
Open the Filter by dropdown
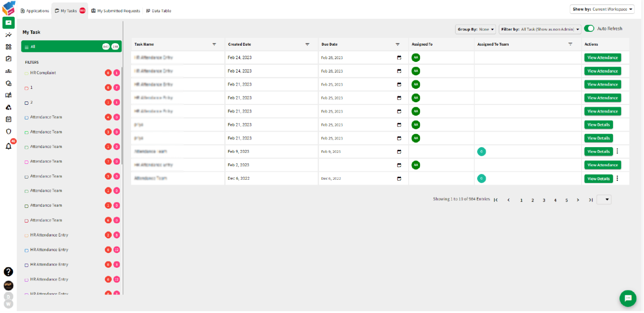click(x=540, y=29)
